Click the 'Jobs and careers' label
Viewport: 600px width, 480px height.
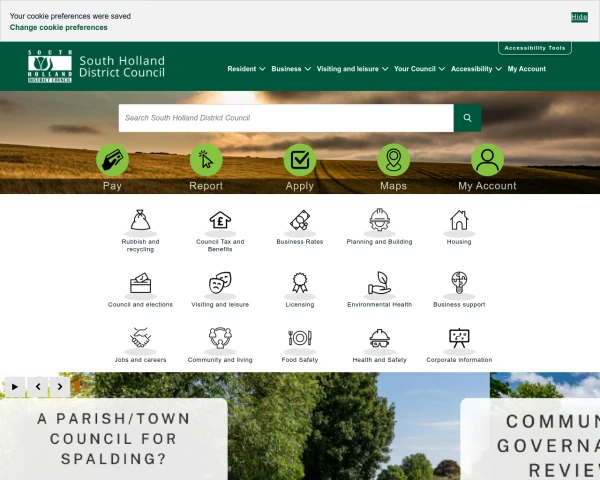[140, 360]
